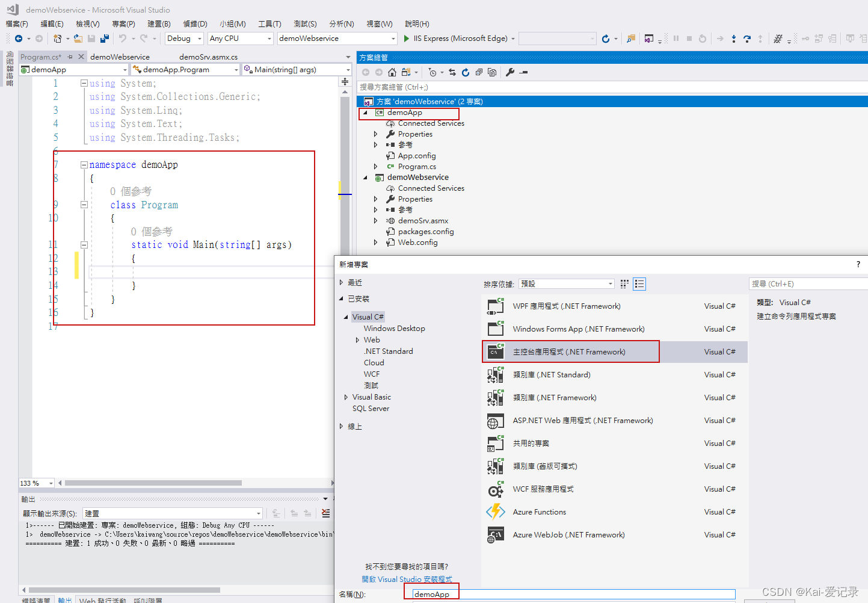Collapse the using directives block
This screenshot has height=603, width=868.
pos(84,83)
